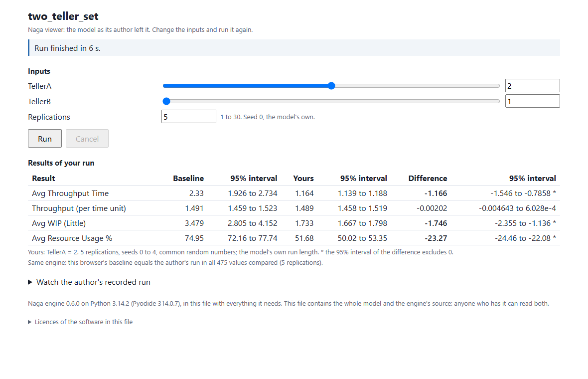The width and height of the screenshot is (588, 379).
Task: Focus the TellerB number field
Action: click(533, 101)
